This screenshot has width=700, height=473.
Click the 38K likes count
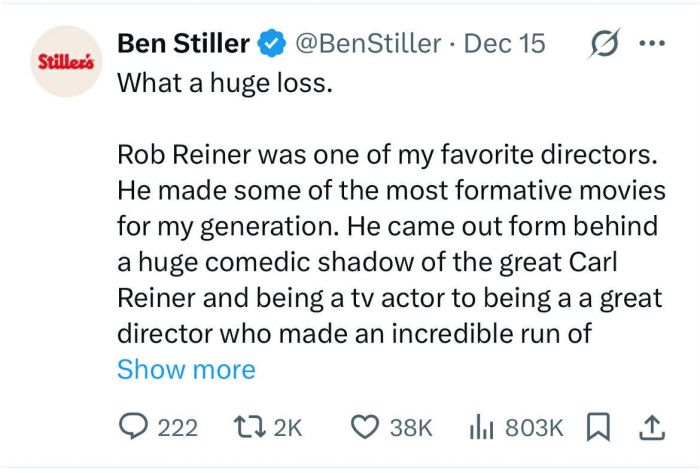pos(410,427)
